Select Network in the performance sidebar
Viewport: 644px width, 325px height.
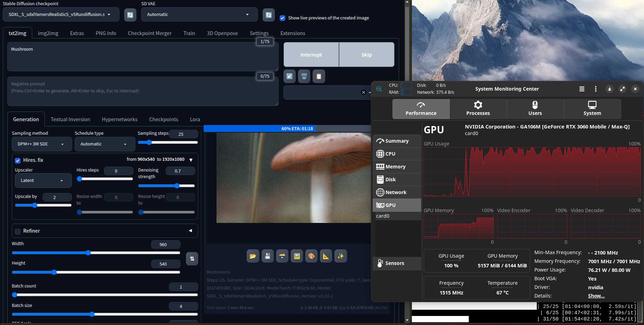click(x=397, y=192)
